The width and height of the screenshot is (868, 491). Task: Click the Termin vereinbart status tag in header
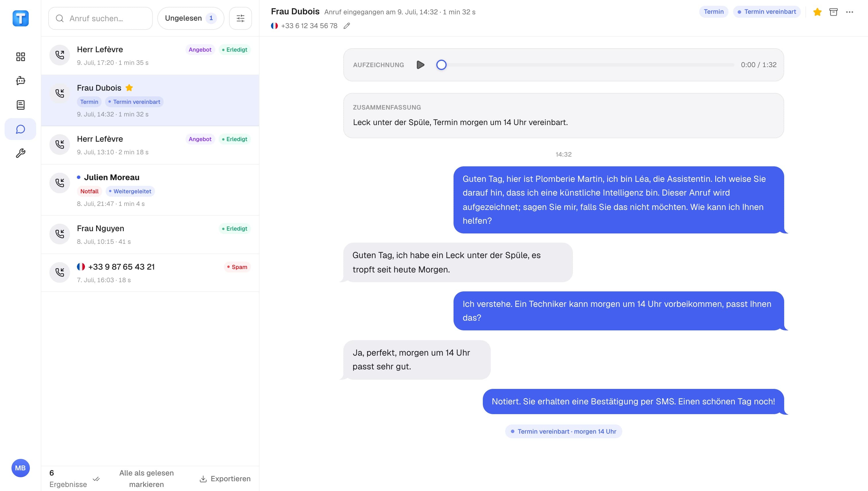pos(766,12)
